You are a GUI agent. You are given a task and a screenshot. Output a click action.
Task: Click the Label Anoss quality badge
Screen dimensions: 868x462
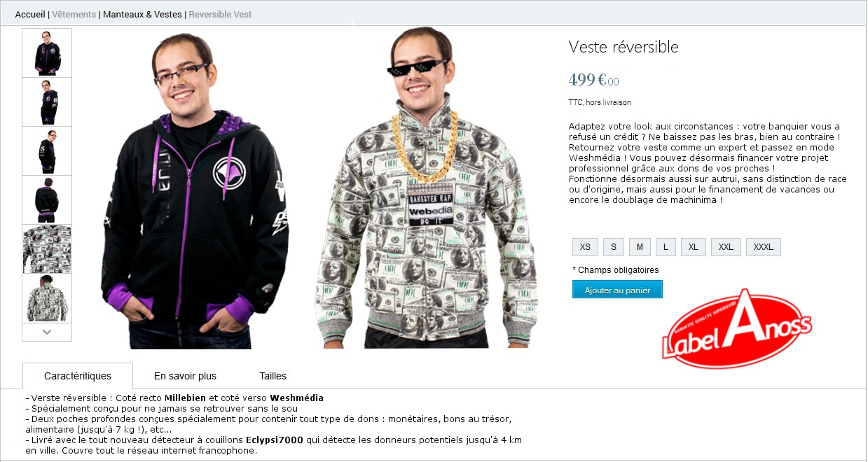coord(736,328)
